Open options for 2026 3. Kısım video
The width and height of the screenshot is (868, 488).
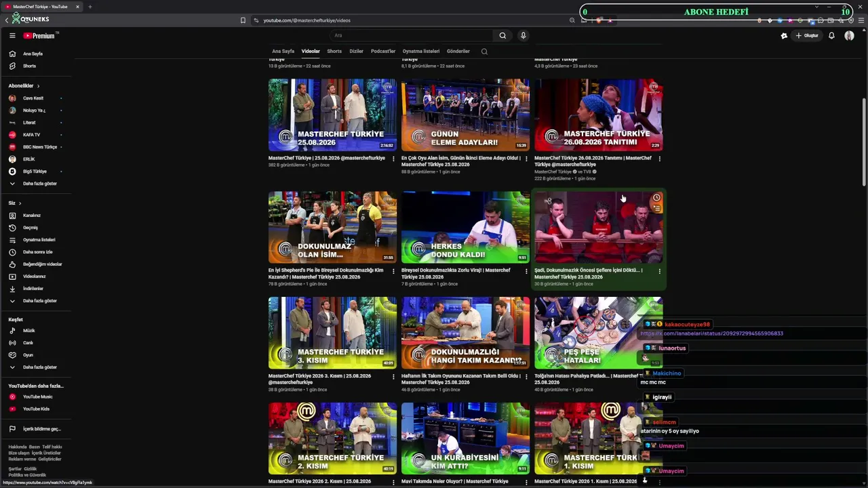coord(393,377)
